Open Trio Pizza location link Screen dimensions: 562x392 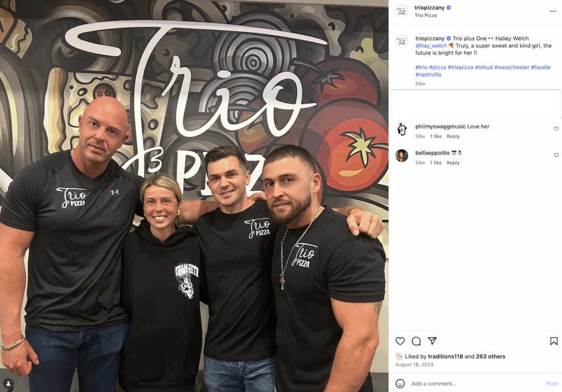click(425, 15)
